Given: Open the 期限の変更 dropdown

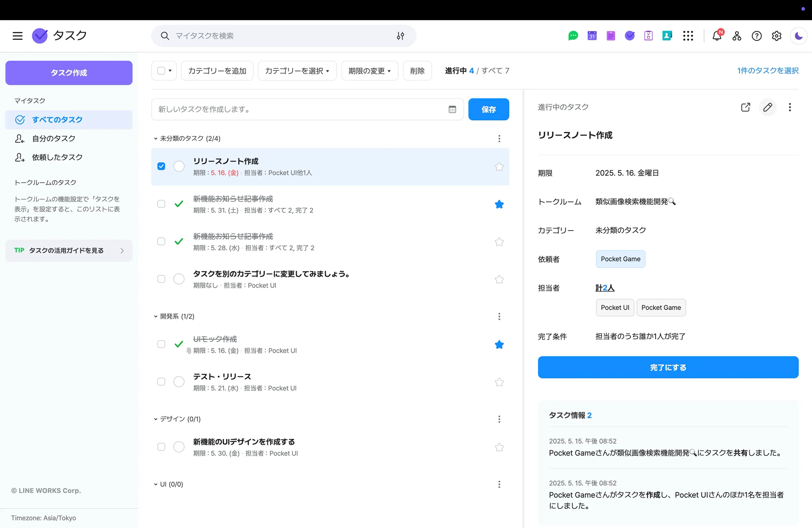Looking at the screenshot, I should pyautogui.click(x=369, y=71).
